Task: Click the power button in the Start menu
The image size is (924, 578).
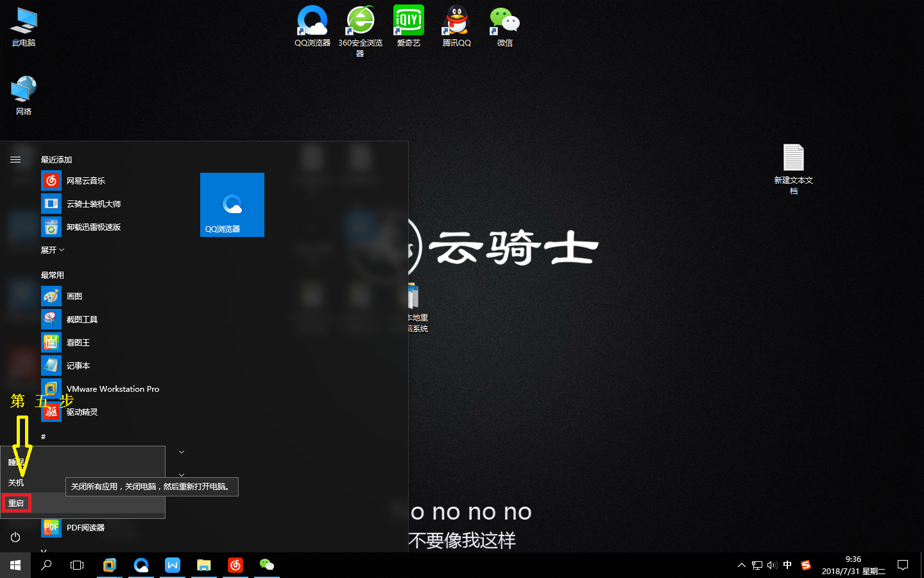Action: (x=15, y=537)
